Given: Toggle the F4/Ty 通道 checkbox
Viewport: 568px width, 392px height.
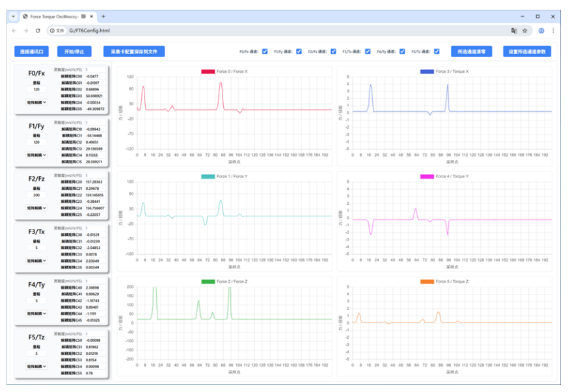Looking at the screenshot, I should [402, 51].
